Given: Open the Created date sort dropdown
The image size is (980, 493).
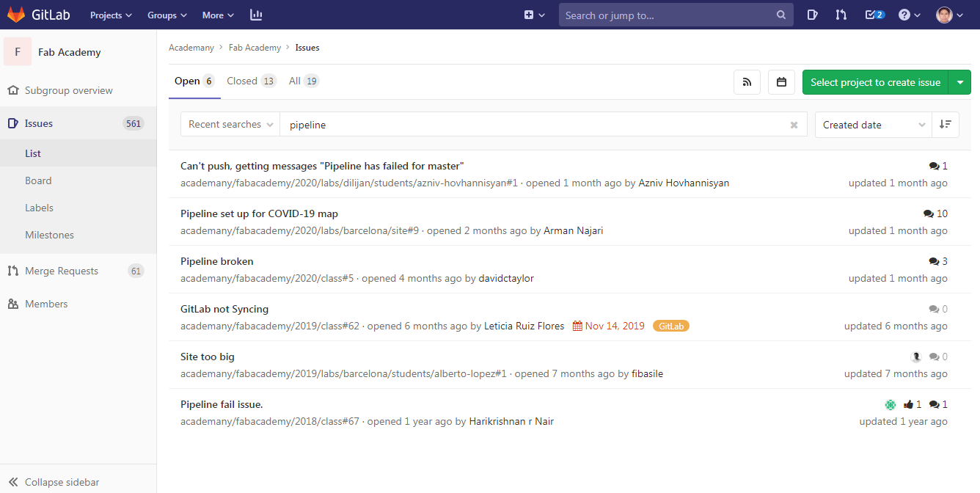Looking at the screenshot, I should coord(873,125).
